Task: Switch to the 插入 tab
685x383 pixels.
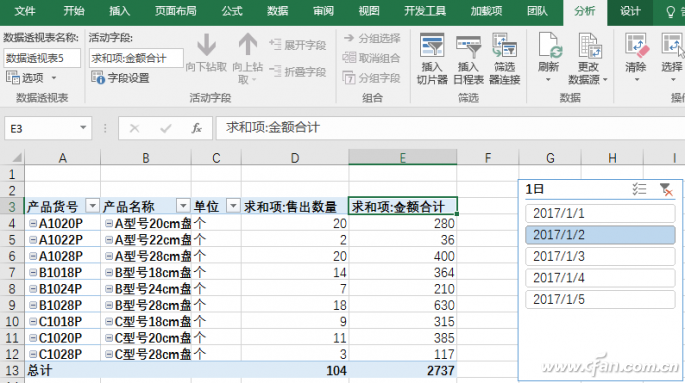Action: tap(119, 11)
